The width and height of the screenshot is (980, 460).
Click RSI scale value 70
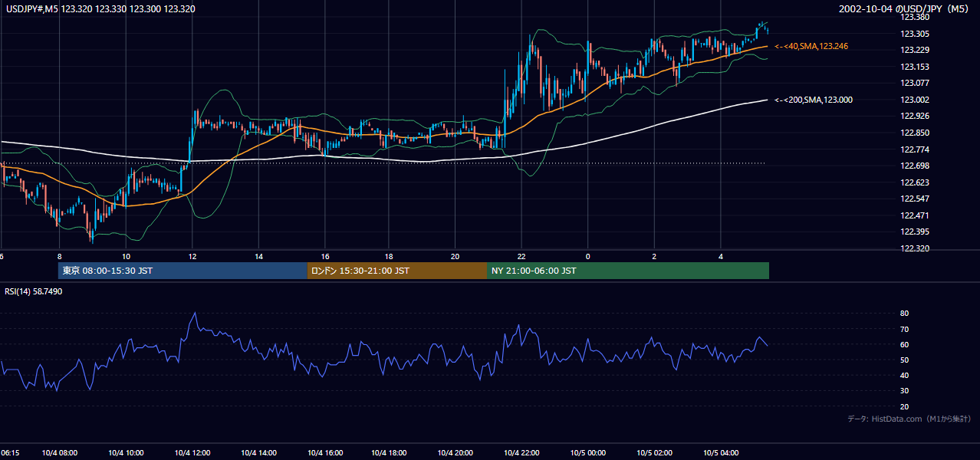(904, 329)
